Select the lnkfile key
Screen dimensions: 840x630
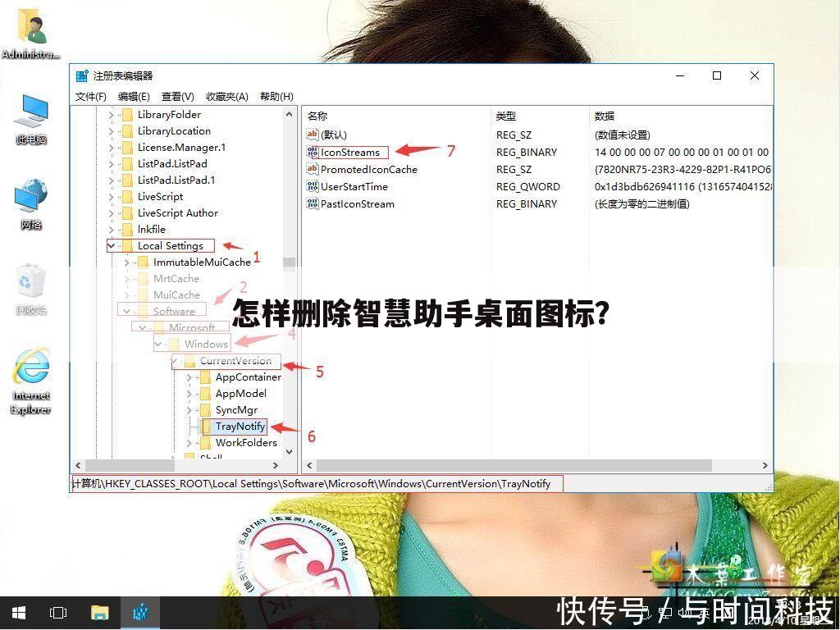pos(152,230)
